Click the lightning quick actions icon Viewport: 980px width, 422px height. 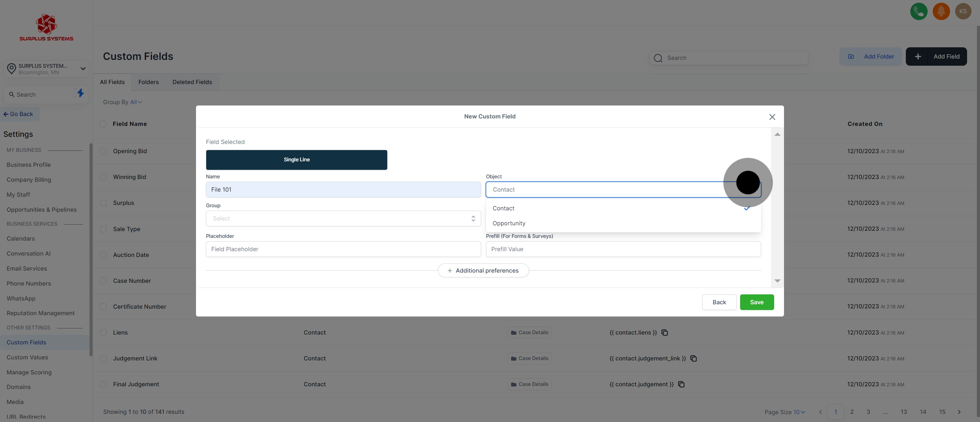tap(80, 93)
